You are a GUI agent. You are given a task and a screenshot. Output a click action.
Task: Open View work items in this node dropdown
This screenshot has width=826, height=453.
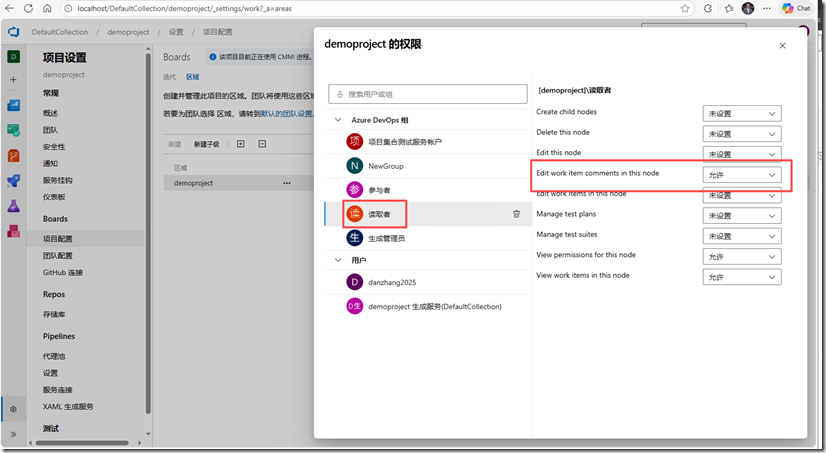point(742,277)
